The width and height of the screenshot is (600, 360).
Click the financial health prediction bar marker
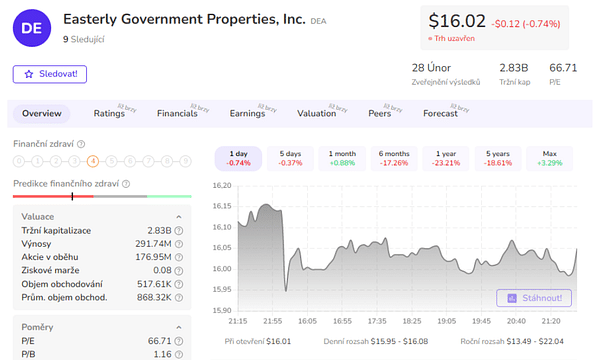[72, 196]
